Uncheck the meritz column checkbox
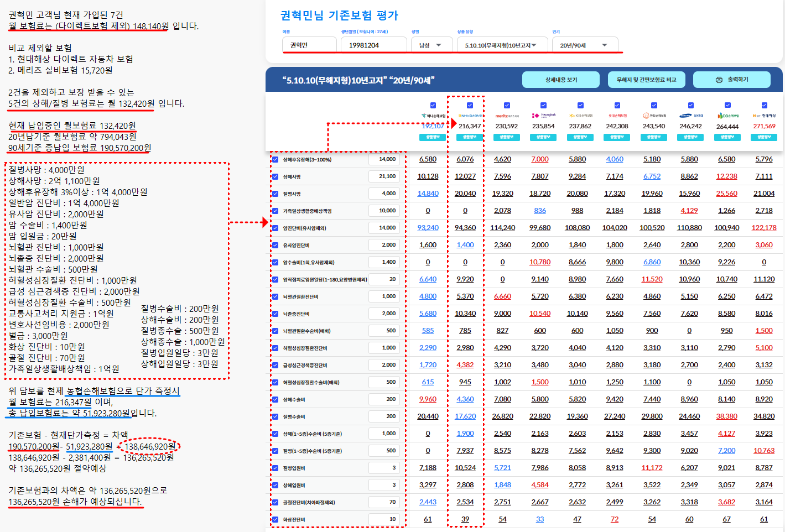Screen dimensions: 785x532 [507, 105]
